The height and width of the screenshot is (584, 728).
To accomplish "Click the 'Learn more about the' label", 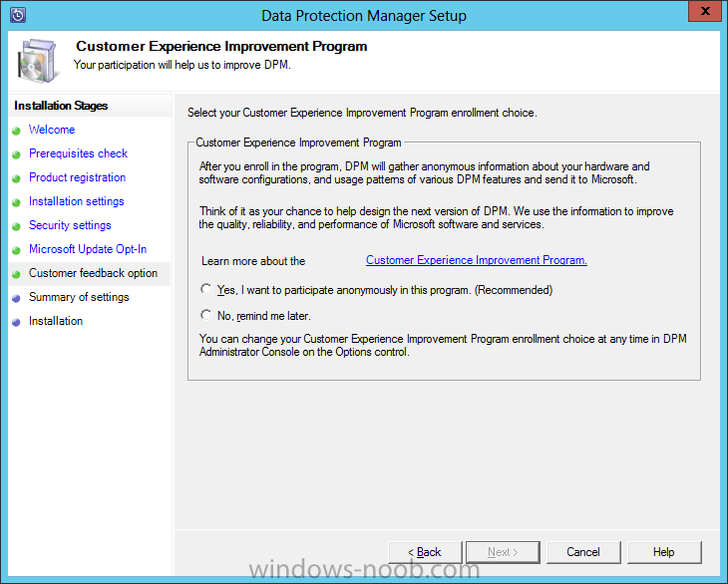I will [253, 261].
